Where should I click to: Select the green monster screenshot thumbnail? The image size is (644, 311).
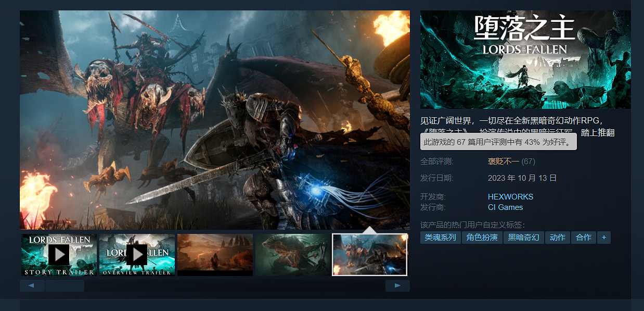pyautogui.click(x=293, y=255)
